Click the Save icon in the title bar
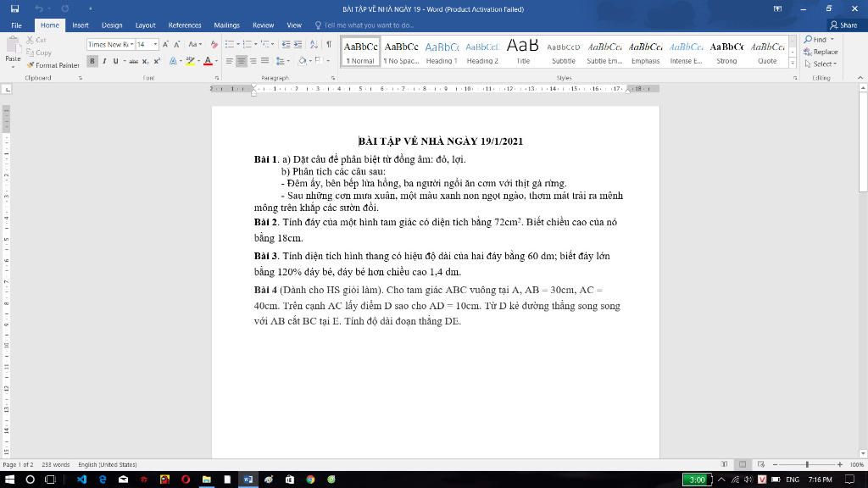 pos(14,8)
